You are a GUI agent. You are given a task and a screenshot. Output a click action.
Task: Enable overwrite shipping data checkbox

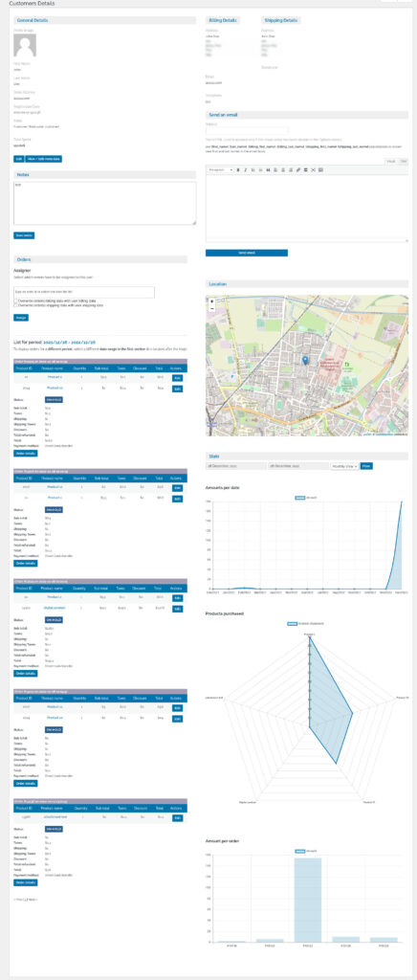click(15, 305)
